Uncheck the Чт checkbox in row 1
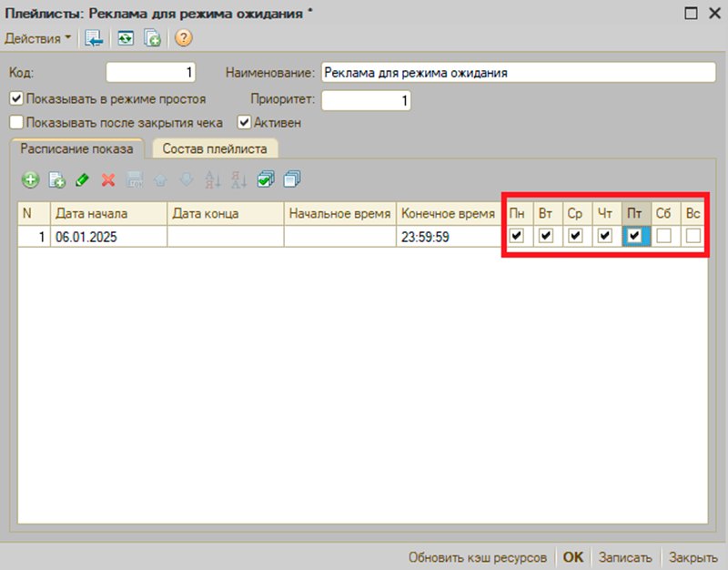 point(604,236)
